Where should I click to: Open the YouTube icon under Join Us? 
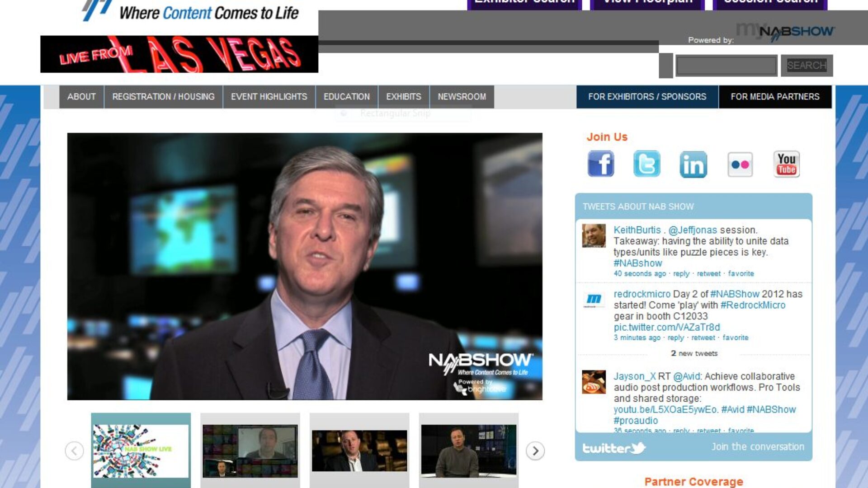point(786,164)
